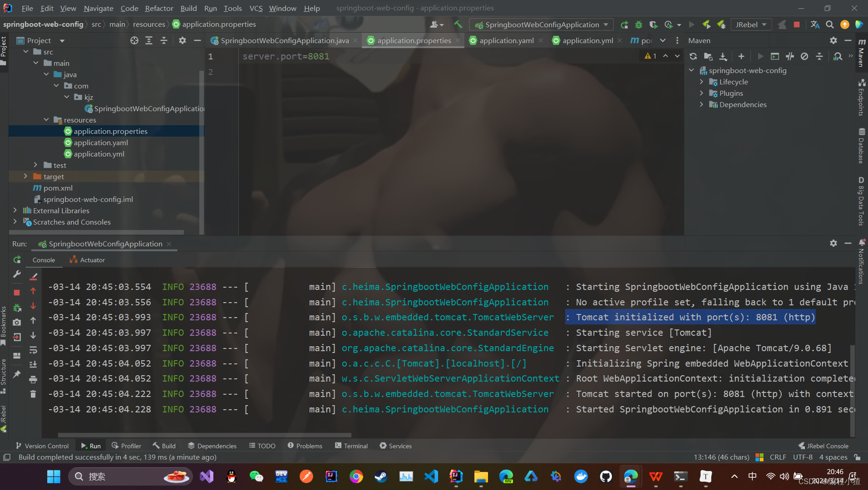Screen dimensions: 868x490
Task: Toggle Maven offline mode
Action: tap(790, 56)
